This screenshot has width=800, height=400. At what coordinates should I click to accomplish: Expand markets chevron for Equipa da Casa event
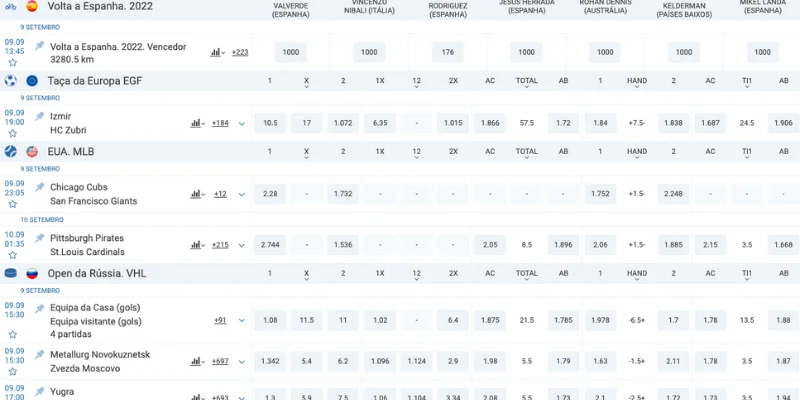point(242,320)
